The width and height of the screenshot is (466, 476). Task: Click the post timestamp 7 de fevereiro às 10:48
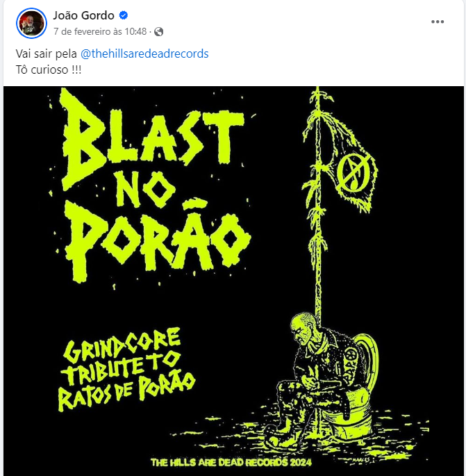[x=100, y=31]
